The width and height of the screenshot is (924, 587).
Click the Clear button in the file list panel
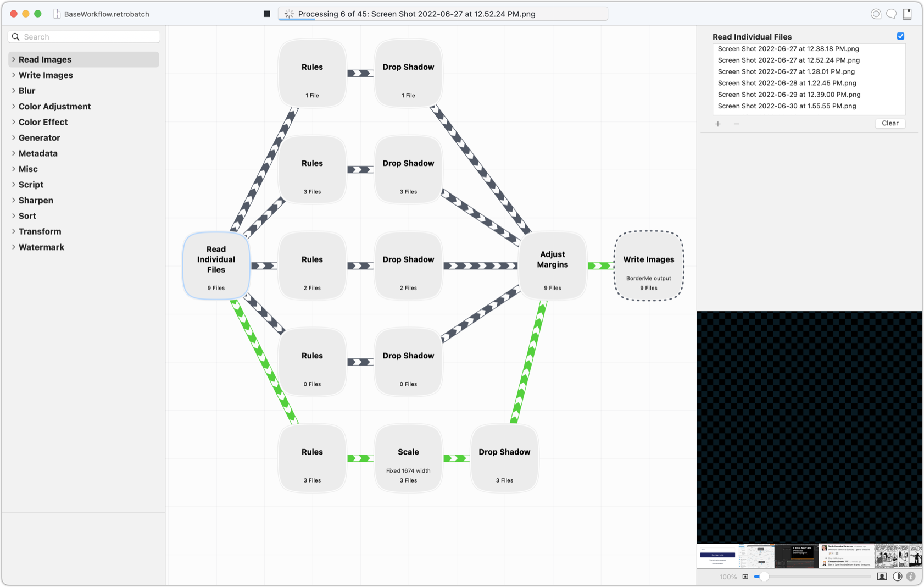tap(890, 123)
